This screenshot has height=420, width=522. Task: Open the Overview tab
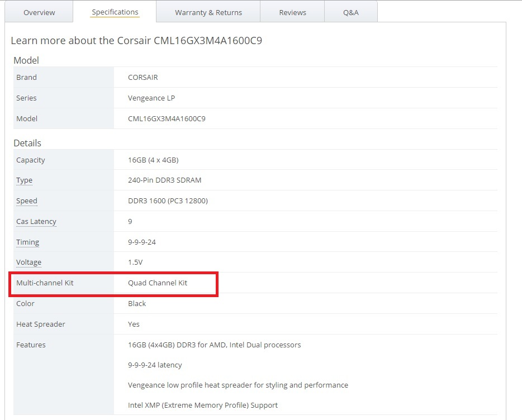pos(39,12)
